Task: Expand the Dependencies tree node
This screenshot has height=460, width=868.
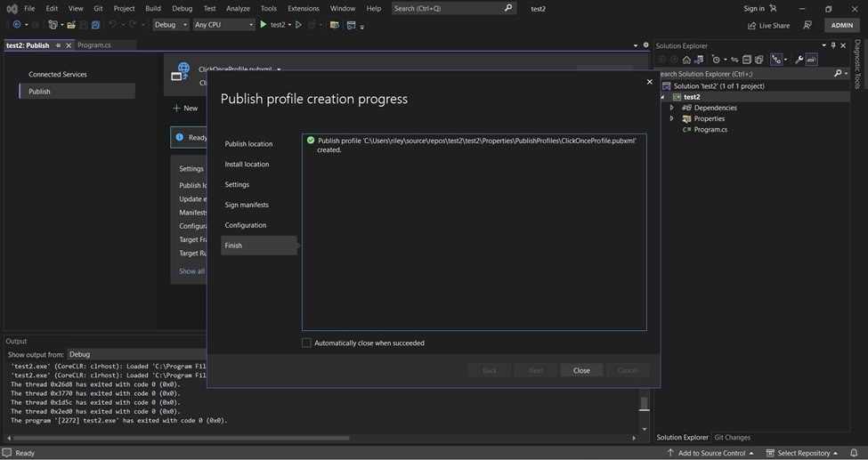Action: (x=672, y=108)
